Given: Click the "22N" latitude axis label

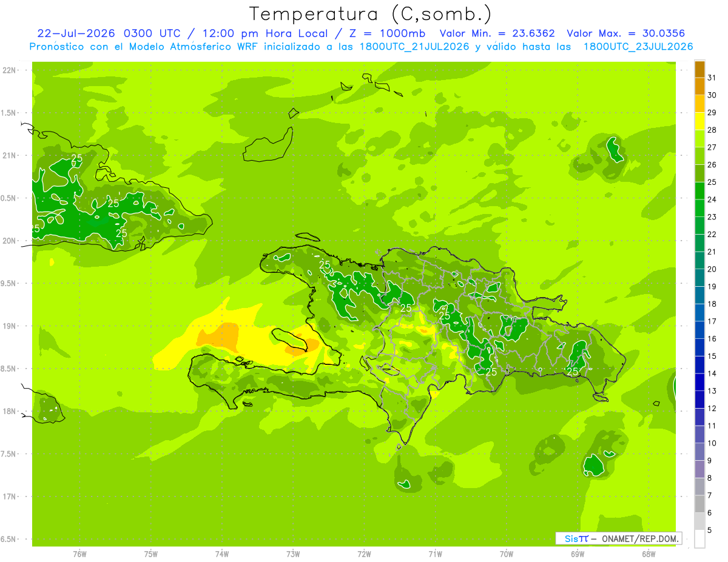Looking at the screenshot, I should click(9, 70).
